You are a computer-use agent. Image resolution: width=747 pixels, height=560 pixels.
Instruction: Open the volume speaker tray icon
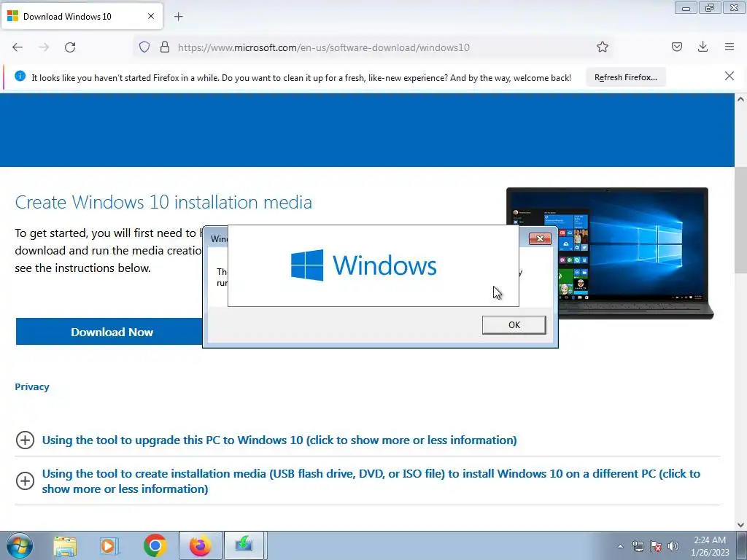tap(673, 546)
